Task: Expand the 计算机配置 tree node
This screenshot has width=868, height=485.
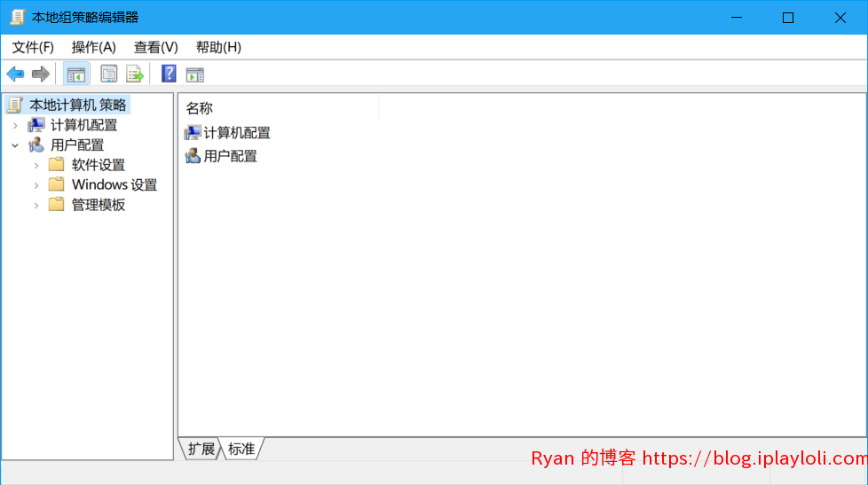Action: [x=15, y=126]
